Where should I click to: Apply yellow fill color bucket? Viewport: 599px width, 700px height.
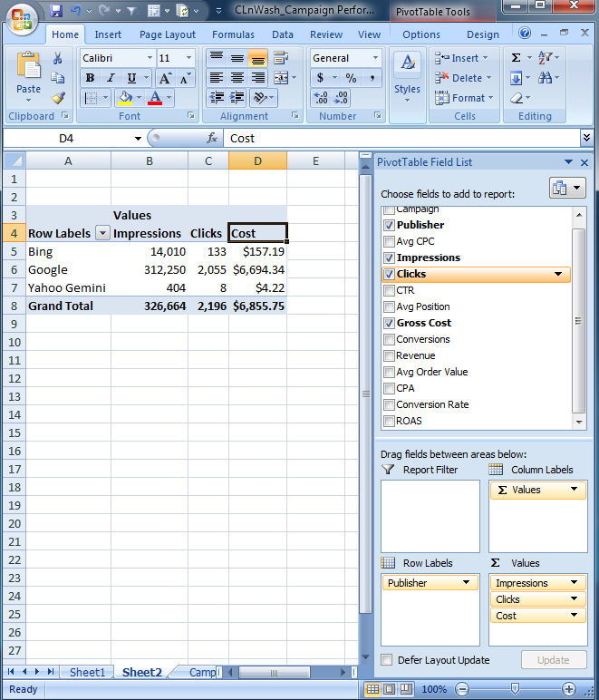point(125,98)
